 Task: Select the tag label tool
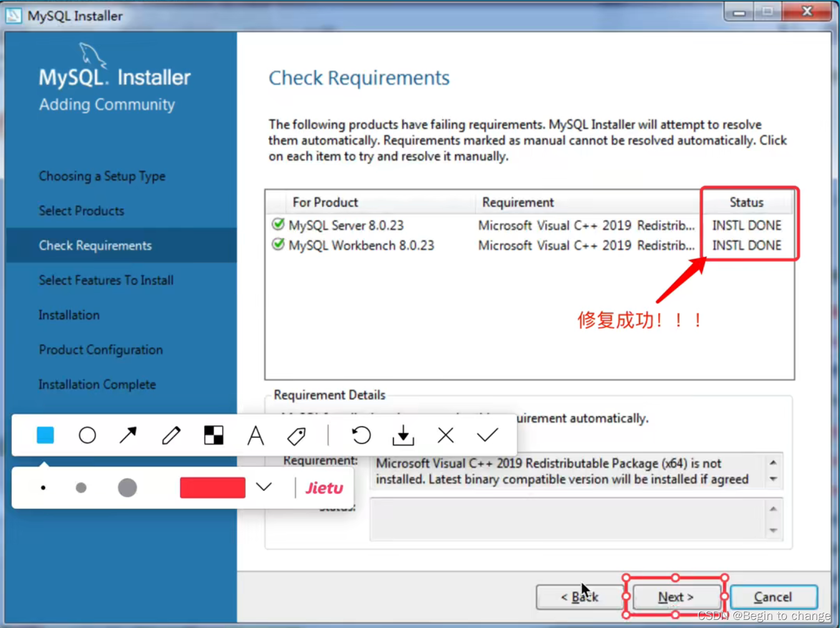point(297,435)
